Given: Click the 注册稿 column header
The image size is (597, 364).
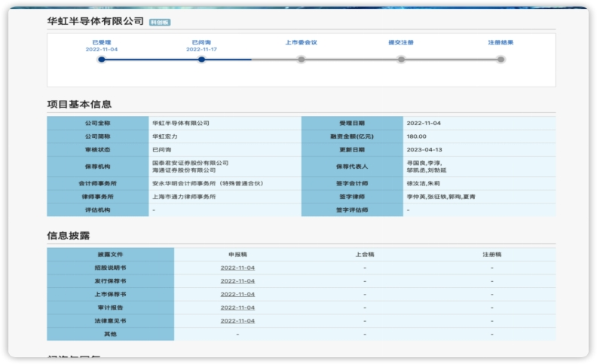Looking at the screenshot, I should [x=492, y=254].
